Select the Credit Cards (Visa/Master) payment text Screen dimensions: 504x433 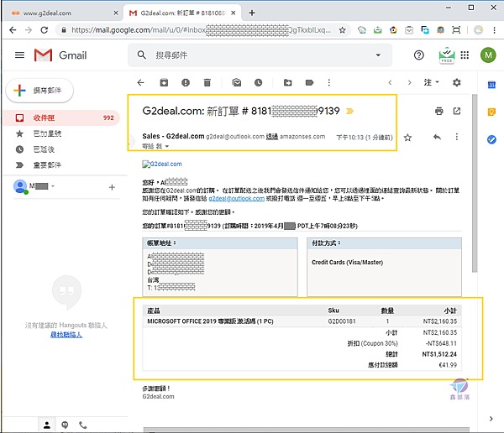tap(347, 263)
